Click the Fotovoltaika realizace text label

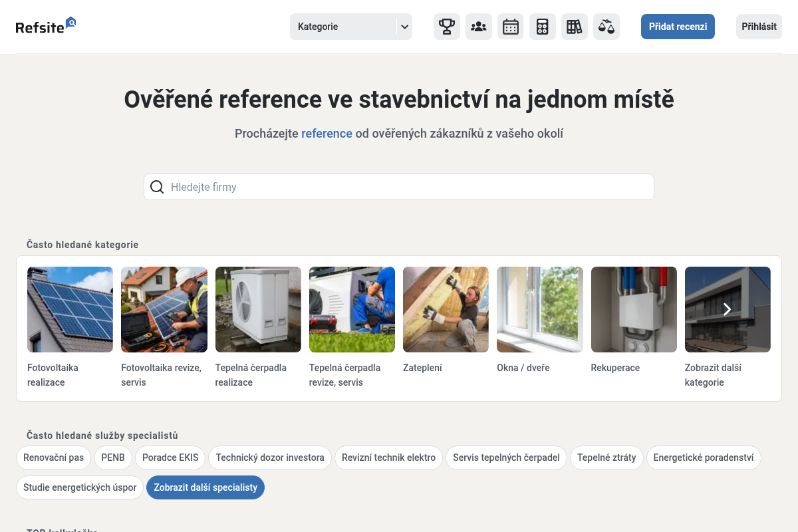pyautogui.click(x=53, y=375)
